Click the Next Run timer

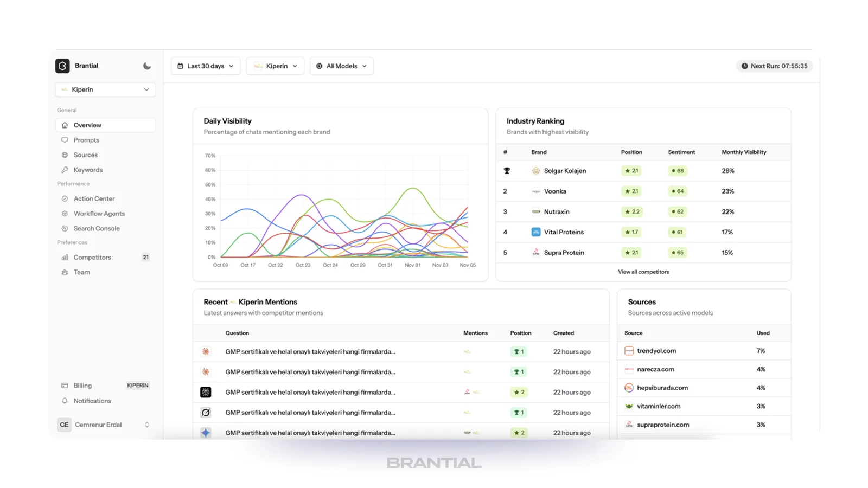[x=774, y=66]
